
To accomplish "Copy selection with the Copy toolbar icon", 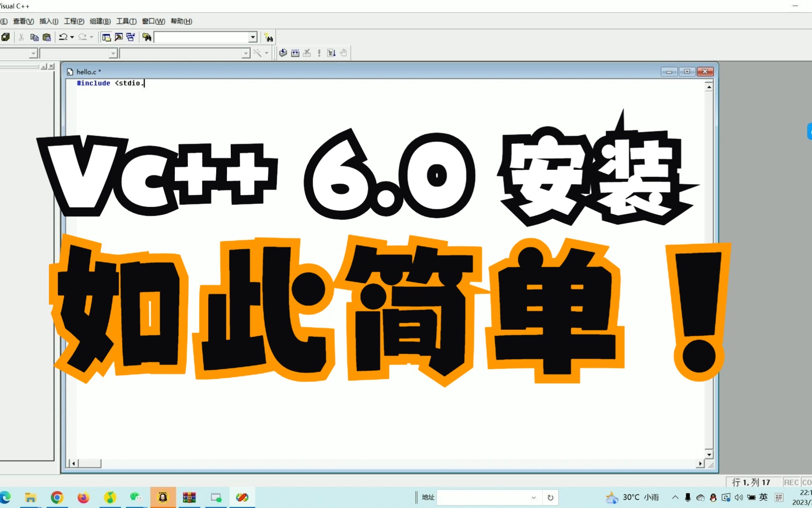I will tap(33, 37).
